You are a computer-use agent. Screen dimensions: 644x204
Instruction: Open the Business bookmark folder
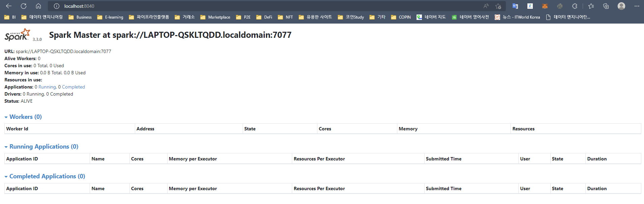point(80,17)
